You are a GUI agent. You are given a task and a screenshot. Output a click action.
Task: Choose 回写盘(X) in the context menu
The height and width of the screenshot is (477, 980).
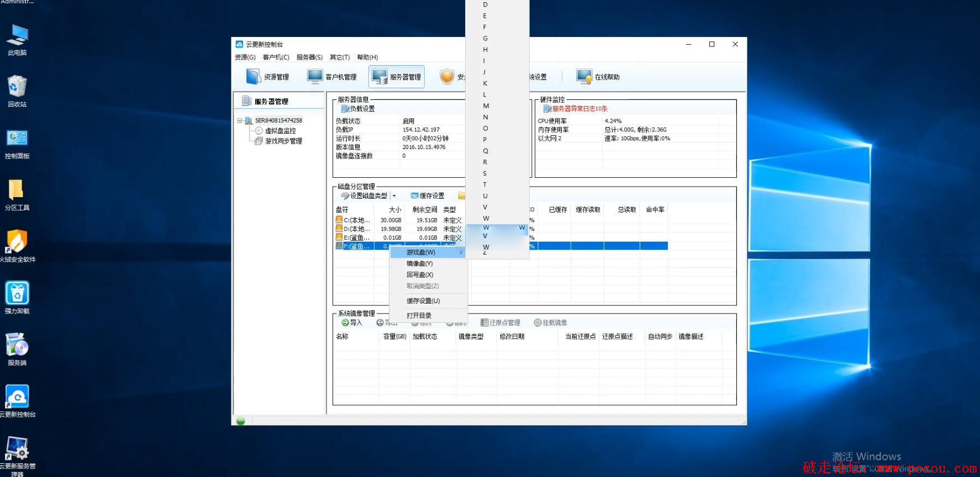428,275
